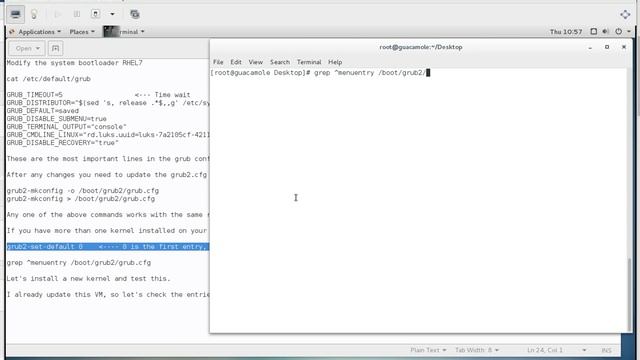640x360 pixels.
Task: Click the VM power-on play icon
Action: (57, 14)
